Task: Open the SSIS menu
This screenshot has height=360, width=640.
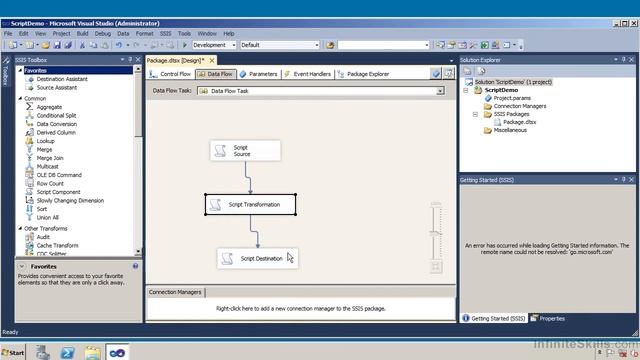Action: [x=165, y=33]
